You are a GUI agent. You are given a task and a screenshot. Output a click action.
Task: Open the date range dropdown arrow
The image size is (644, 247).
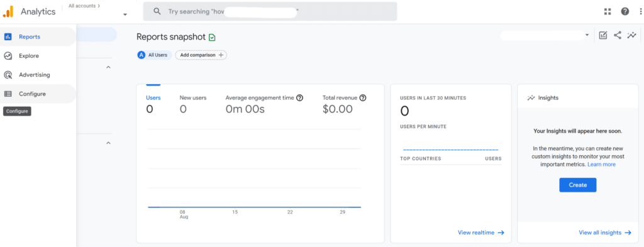587,35
